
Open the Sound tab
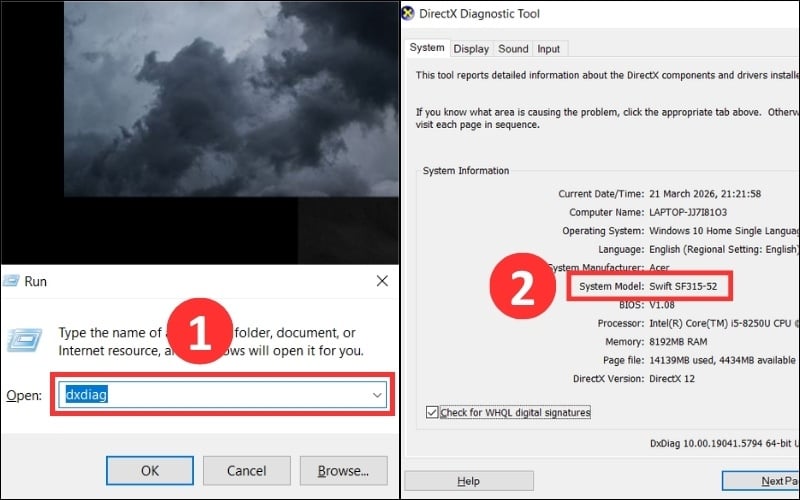click(x=513, y=49)
